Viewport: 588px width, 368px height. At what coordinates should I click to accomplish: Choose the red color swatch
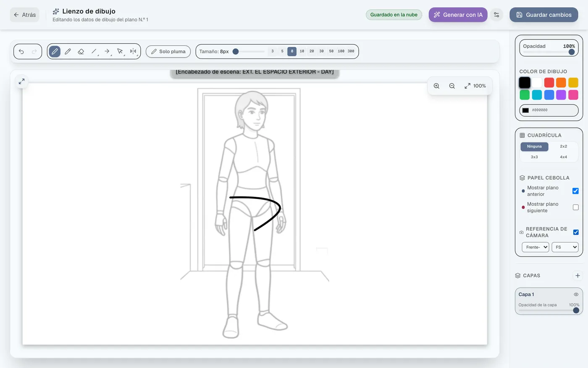(x=549, y=82)
